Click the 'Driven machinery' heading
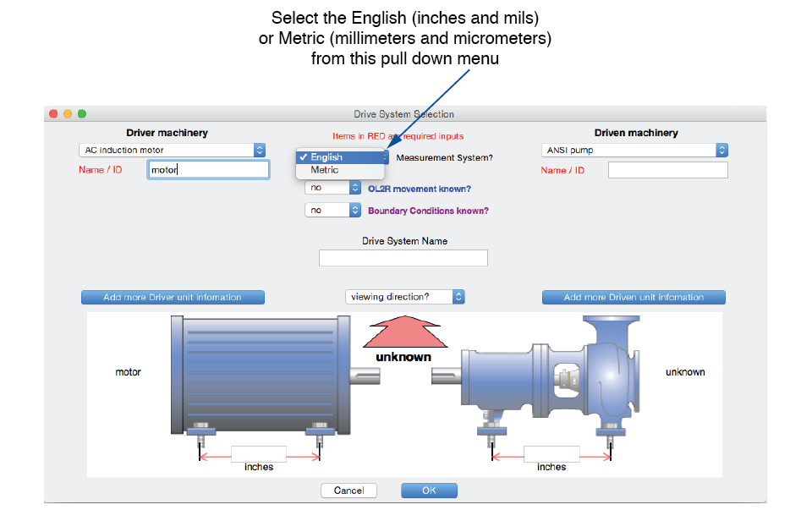This screenshot has height=521, width=812. 636,133
